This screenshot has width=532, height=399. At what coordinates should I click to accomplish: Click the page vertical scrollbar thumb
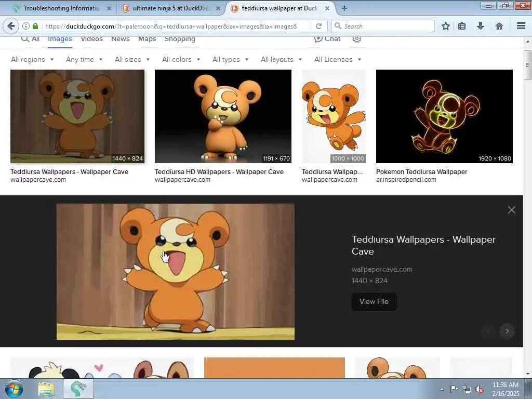pos(527,65)
